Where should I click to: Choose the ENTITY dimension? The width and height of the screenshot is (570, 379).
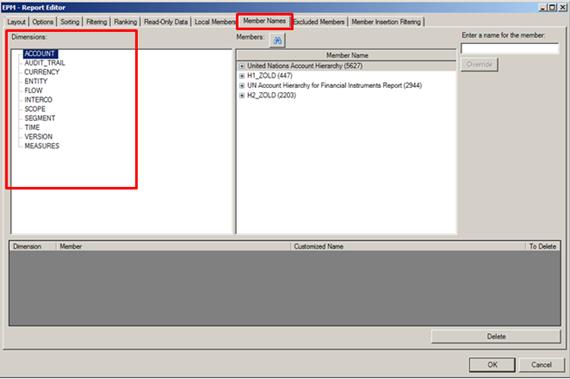(36, 81)
